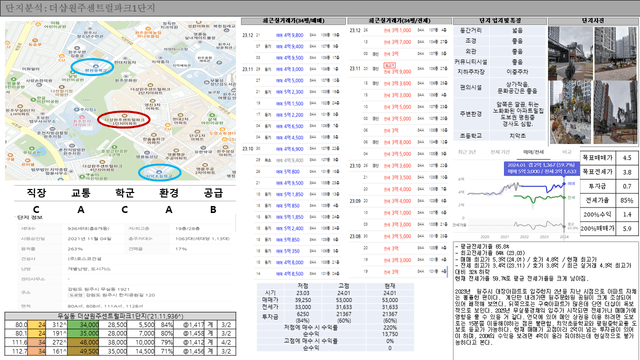Image resolution: width=640 pixels, height=360 pixels.
Task: Select the 투자금 value 0.7
Action: [x=627, y=186]
